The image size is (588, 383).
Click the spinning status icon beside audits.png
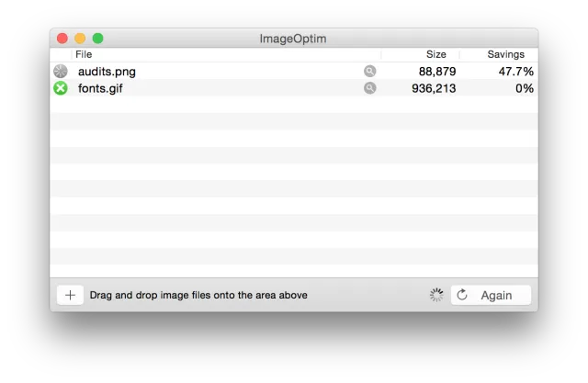(61, 71)
